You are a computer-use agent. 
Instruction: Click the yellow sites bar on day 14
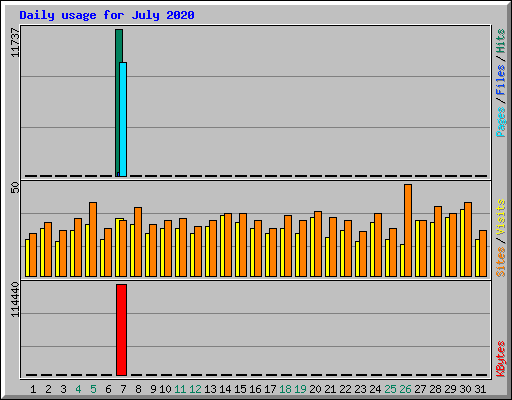point(222,246)
